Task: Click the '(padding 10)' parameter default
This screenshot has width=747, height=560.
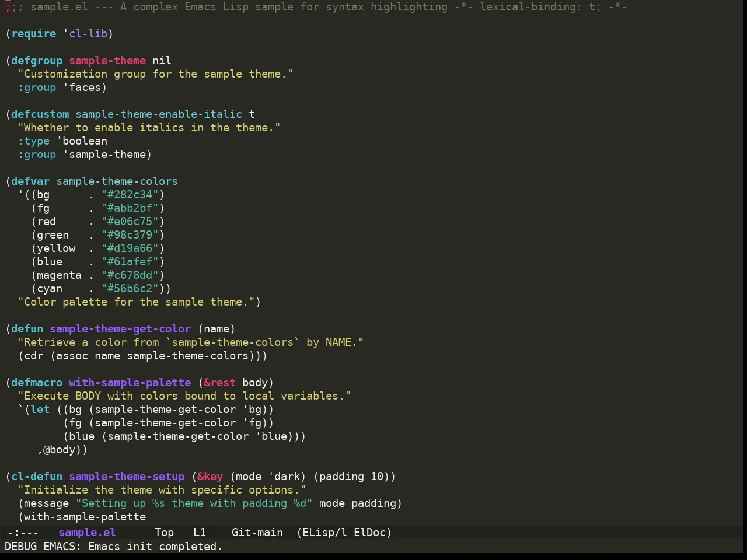Action: (x=351, y=477)
